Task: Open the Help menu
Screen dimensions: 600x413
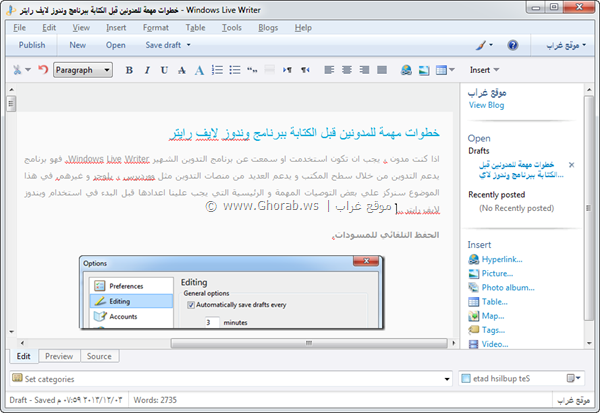Action: pyautogui.click(x=303, y=28)
